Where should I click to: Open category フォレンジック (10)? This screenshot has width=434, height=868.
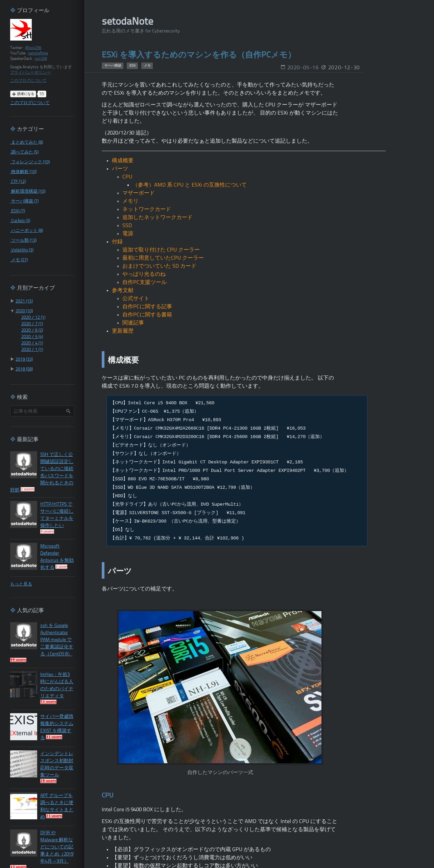[30, 162]
